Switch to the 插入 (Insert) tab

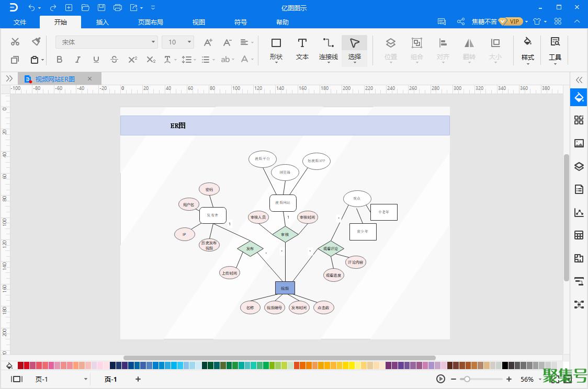pyautogui.click(x=103, y=22)
